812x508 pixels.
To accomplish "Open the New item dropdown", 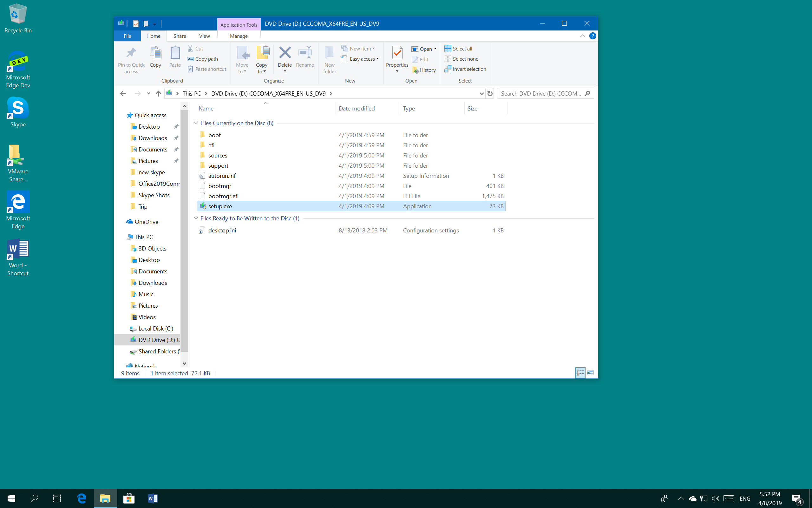I will [x=358, y=49].
